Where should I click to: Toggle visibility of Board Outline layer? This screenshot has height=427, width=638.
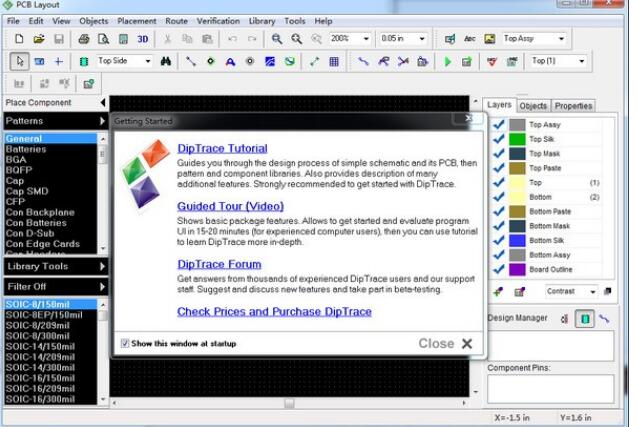pos(498,269)
